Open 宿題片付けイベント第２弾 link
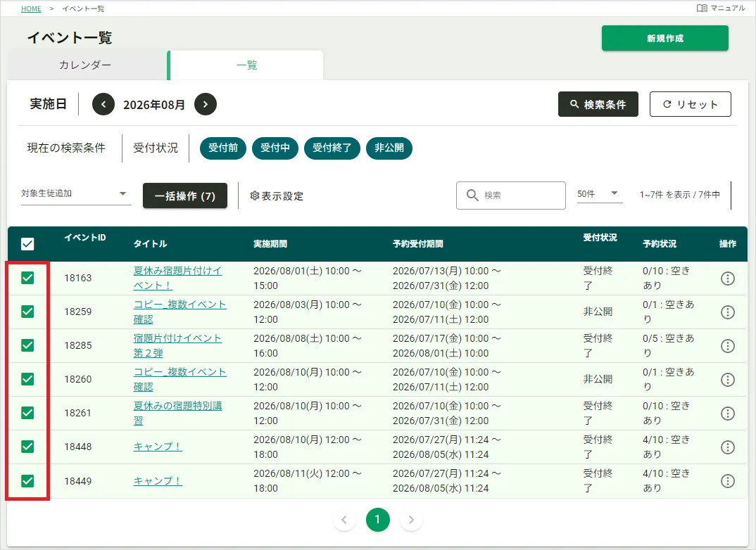Viewport: 756px width, 550px height. pyautogui.click(x=177, y=345)
